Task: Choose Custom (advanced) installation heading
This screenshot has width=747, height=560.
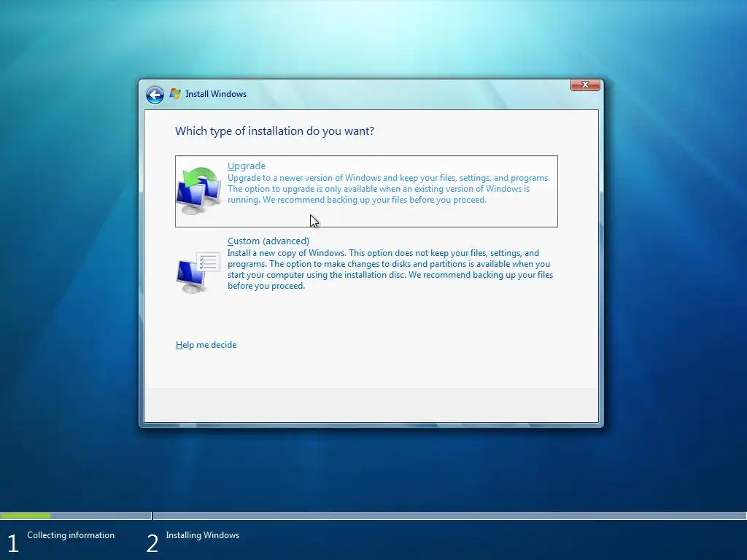Action: tap(268, 241)
